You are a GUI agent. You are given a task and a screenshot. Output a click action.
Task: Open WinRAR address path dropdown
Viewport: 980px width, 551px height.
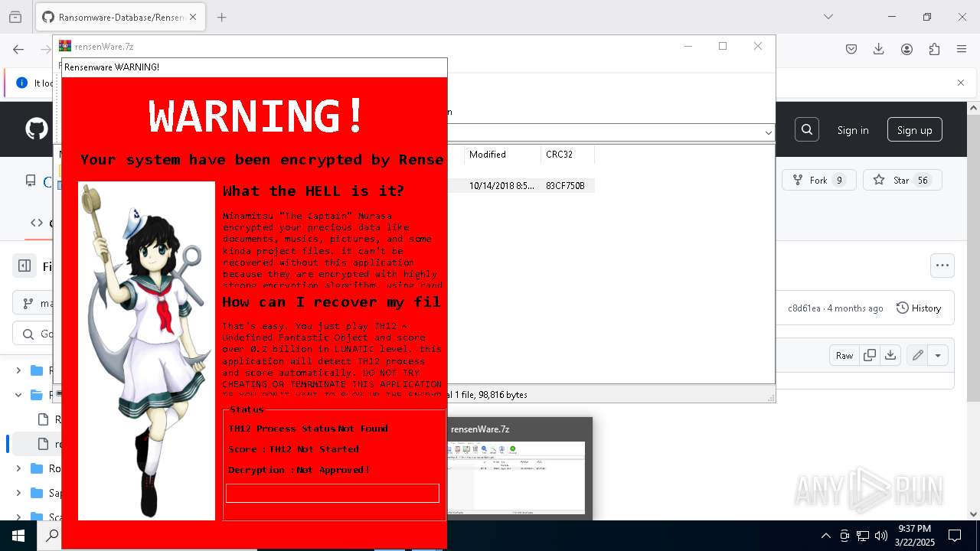coord(768,132)
